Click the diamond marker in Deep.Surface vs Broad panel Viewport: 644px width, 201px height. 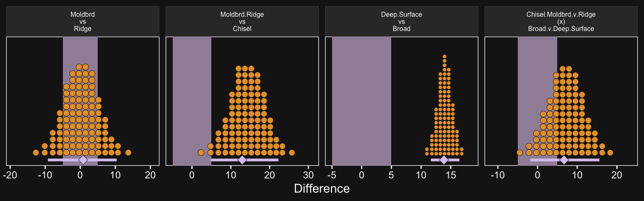coord(444,160)
